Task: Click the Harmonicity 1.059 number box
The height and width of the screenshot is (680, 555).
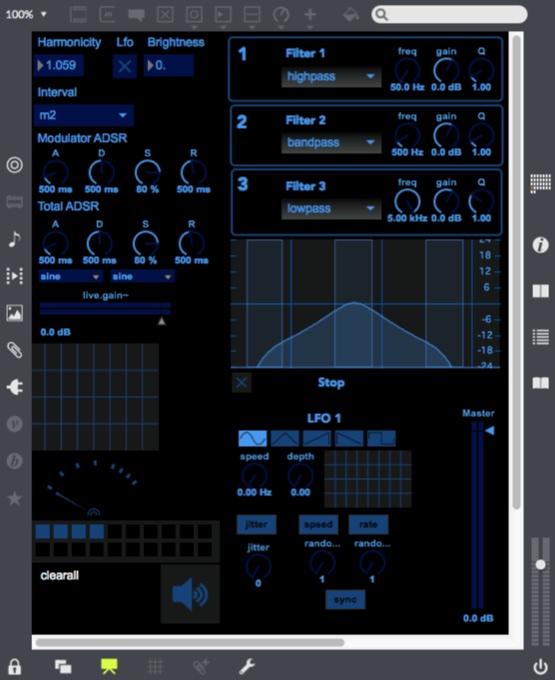Action: pyautogui.click(x=59, y=65)
